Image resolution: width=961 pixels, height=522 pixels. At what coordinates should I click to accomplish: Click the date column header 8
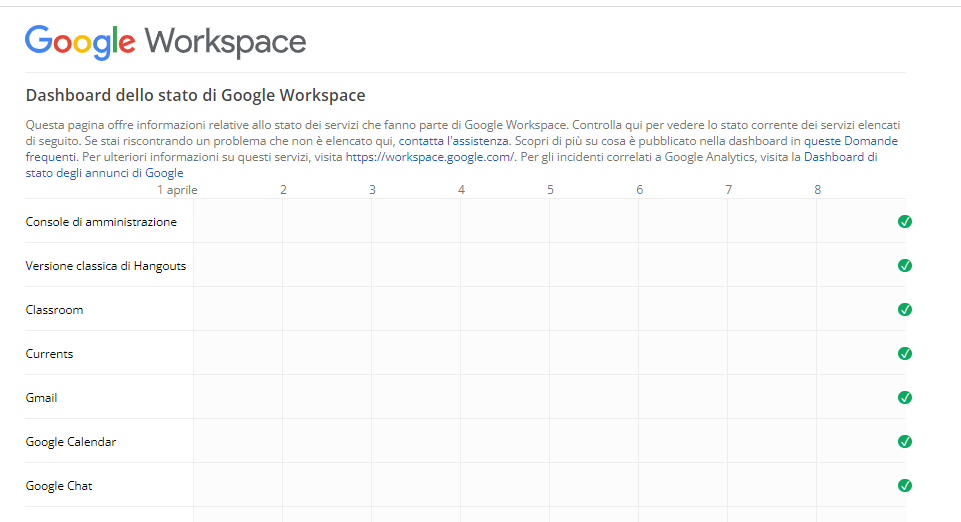click(817, 190)
